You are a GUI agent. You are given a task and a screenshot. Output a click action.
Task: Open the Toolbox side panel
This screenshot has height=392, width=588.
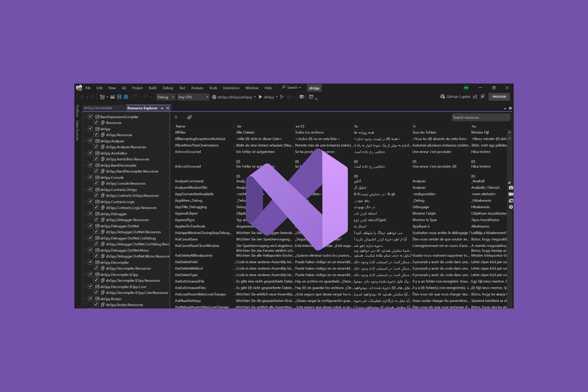point(77,111)
